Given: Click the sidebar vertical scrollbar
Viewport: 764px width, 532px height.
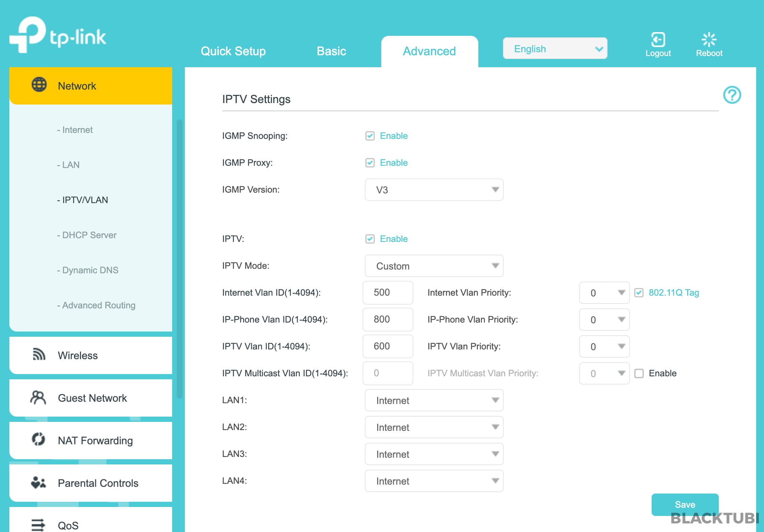Looking at the screenshot, I should pos(179,259).
